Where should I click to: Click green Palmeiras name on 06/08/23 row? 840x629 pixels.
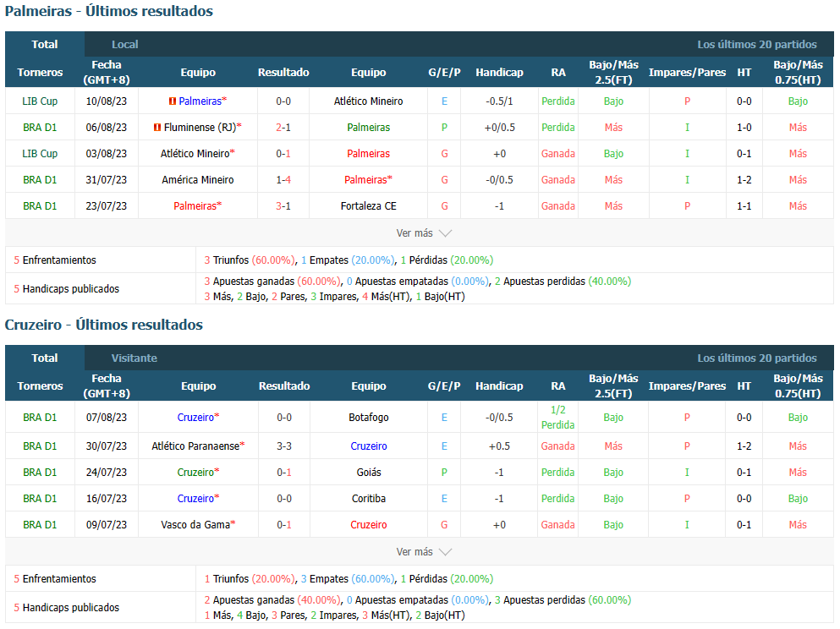(369, 128)
